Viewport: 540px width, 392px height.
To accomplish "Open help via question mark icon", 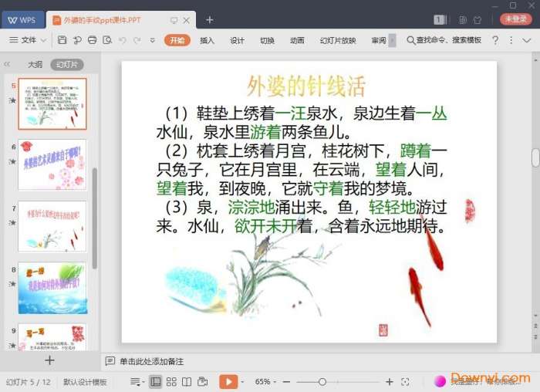I will point(495,40).
